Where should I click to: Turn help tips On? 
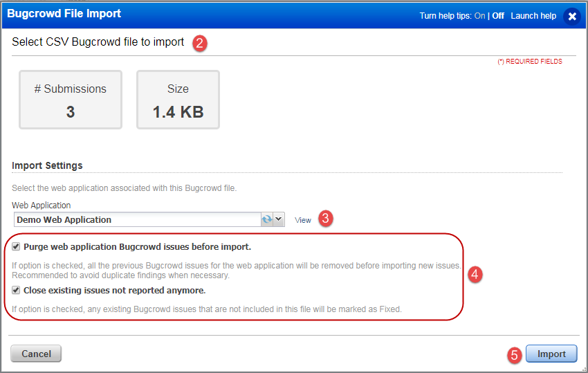coord(479,16)
